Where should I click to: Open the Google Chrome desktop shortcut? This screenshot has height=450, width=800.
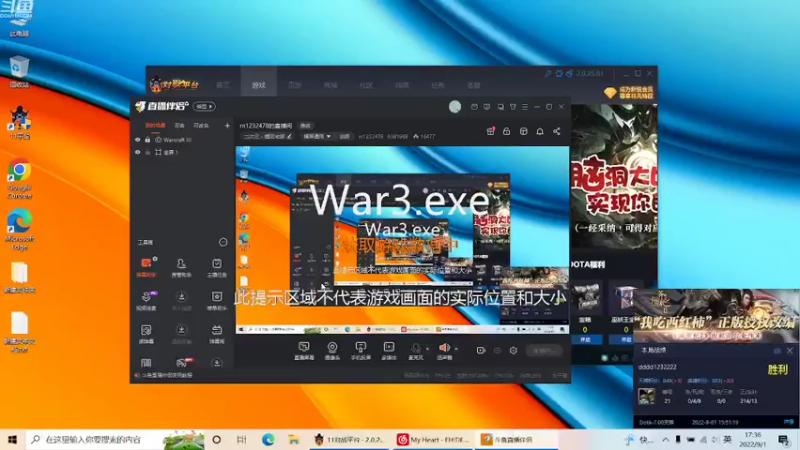click(19, 179)
